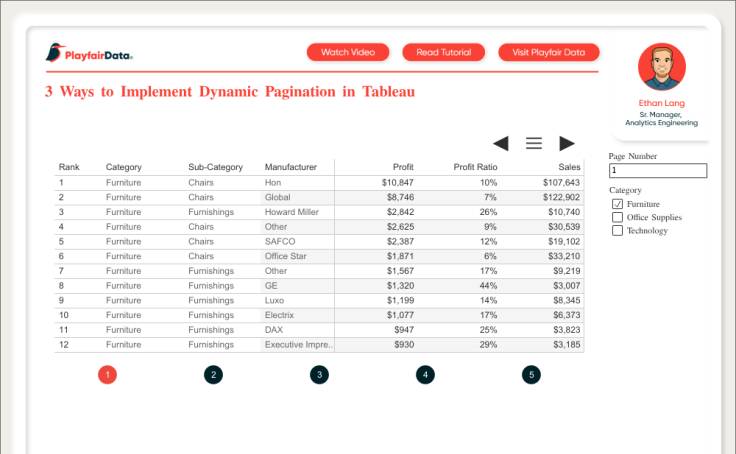Jump to page 2 circle
The height and width of the screenshot is (454, 736).
213,375
